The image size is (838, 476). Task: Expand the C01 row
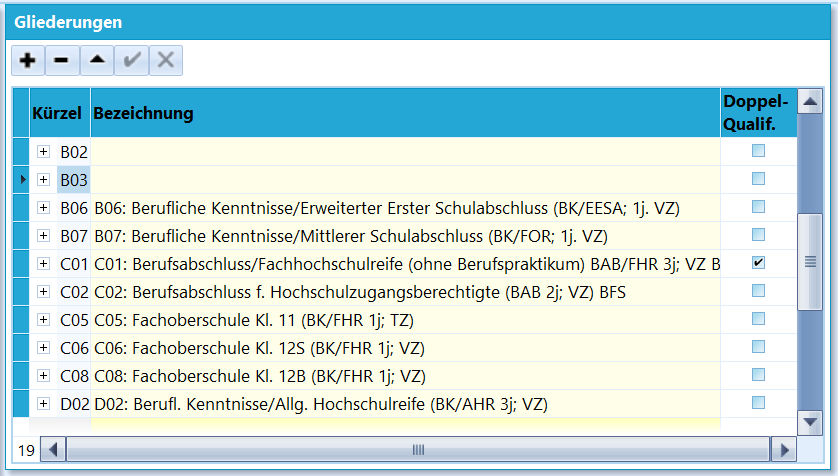43,263
